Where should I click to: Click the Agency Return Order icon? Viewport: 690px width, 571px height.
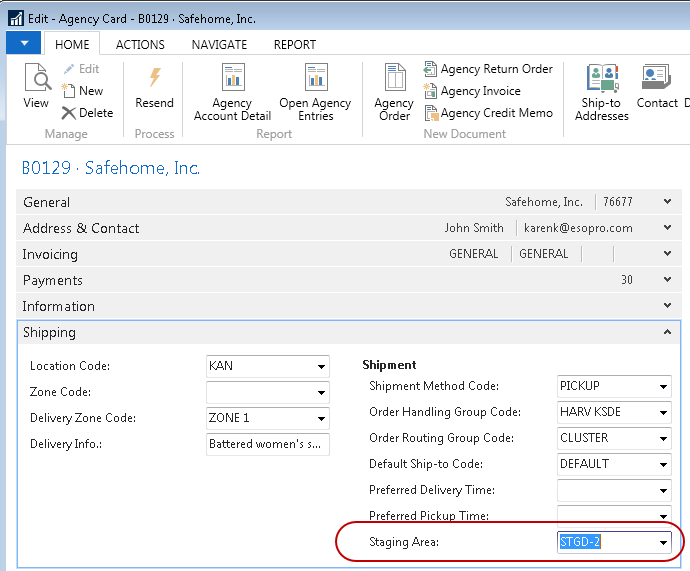click(432, 70)
